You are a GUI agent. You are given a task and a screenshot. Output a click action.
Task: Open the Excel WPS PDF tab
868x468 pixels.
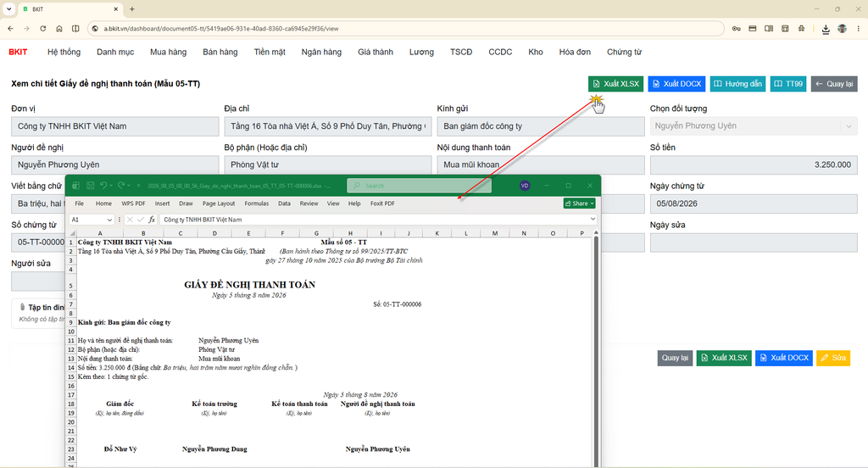coord(133,203)
